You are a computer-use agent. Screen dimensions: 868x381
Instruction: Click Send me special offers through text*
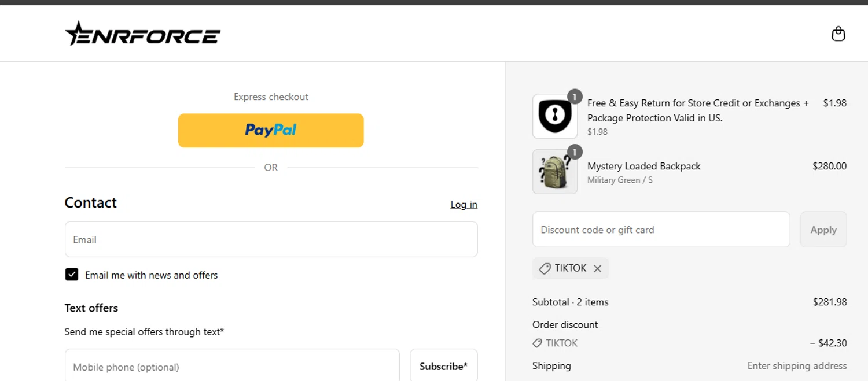(144, 332)
